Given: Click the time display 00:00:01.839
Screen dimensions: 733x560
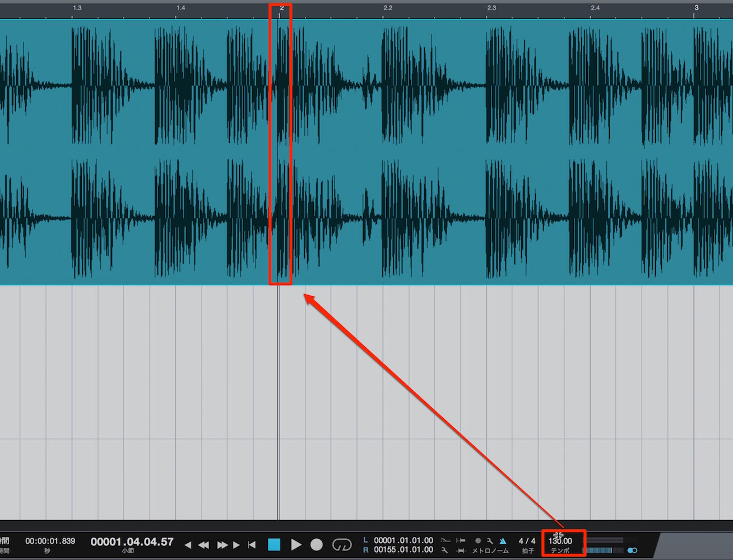Looking at the screenshot, I should (x=50, y=542).
